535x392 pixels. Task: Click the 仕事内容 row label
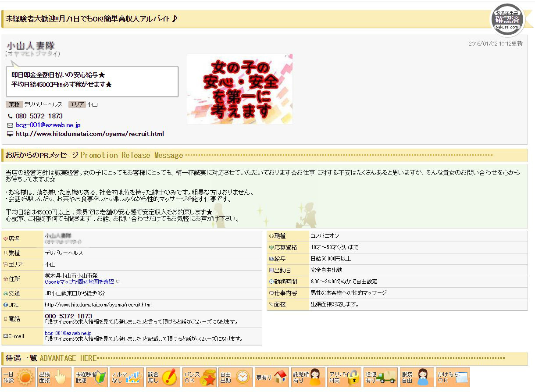pyautogui.click(x=285, y=293)
